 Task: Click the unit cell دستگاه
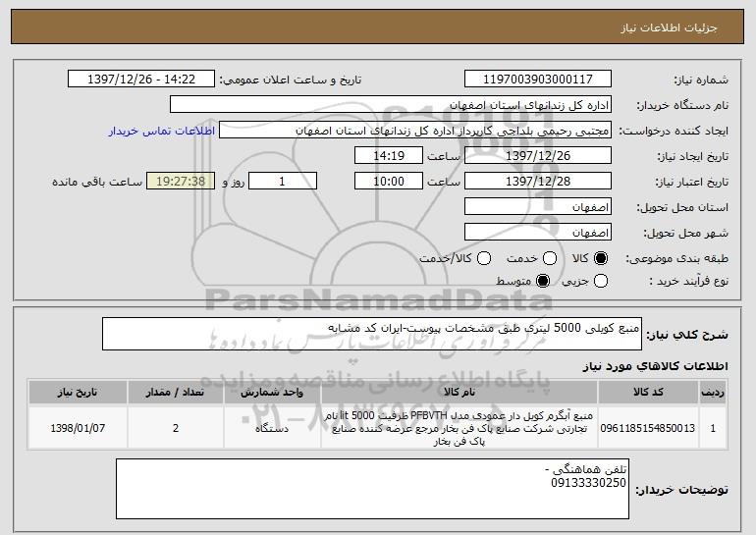point(272,428)
